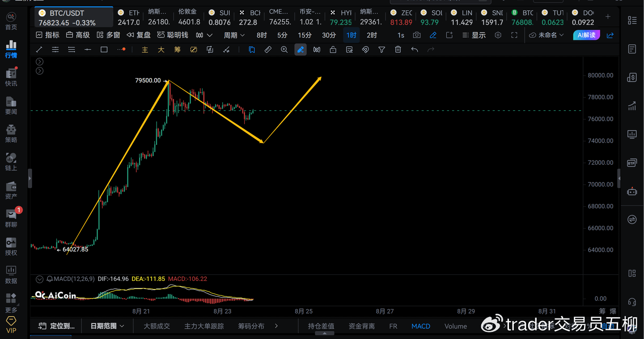Open the 更多 more apps section
Viewport: 644px width, 339px height.
[11, 303]
